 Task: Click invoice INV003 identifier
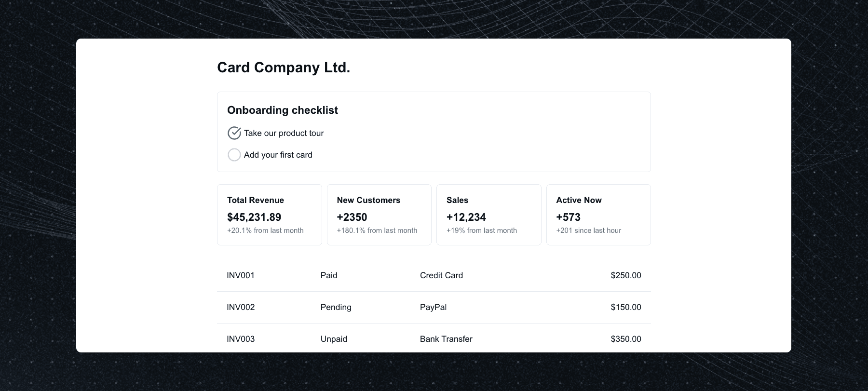point(241,339)
